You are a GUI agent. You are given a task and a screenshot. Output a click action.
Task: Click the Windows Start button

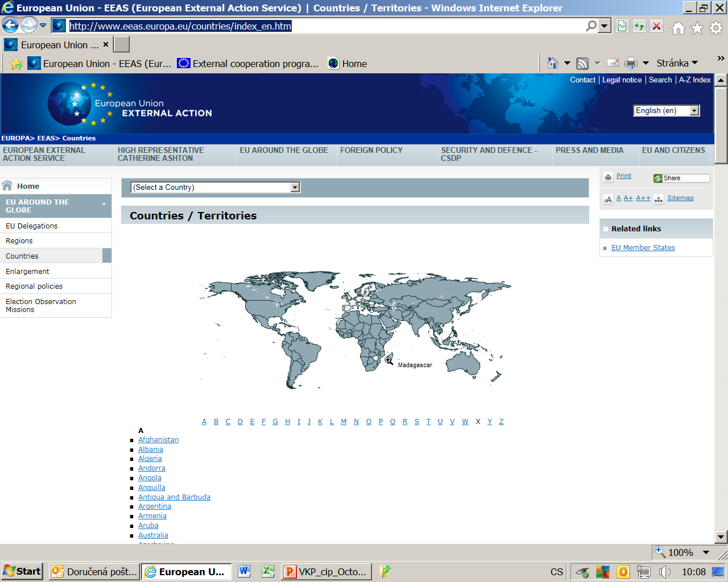(22, 571)
